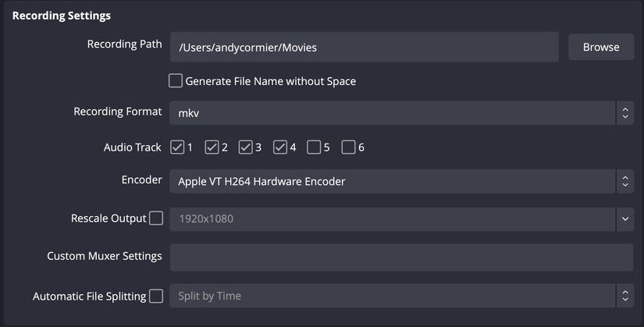Open the 1920x1080 rescale resolution box
Screen dimensions: 644x327
392,219
